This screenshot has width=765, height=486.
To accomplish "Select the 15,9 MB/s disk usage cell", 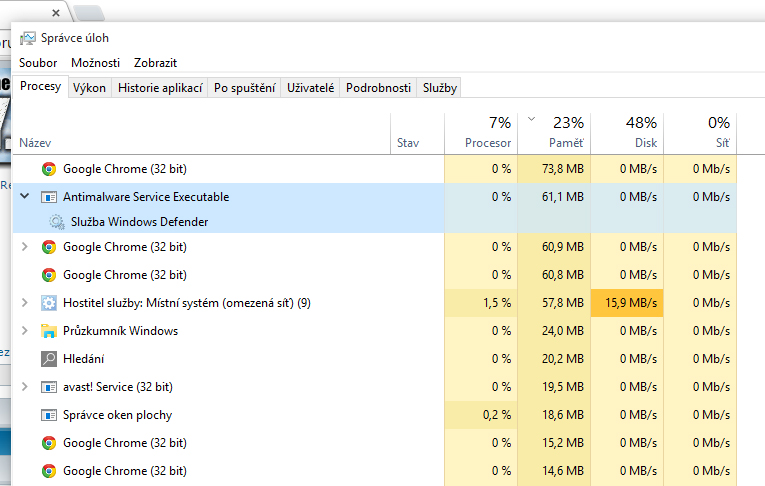I will (626, 303).
